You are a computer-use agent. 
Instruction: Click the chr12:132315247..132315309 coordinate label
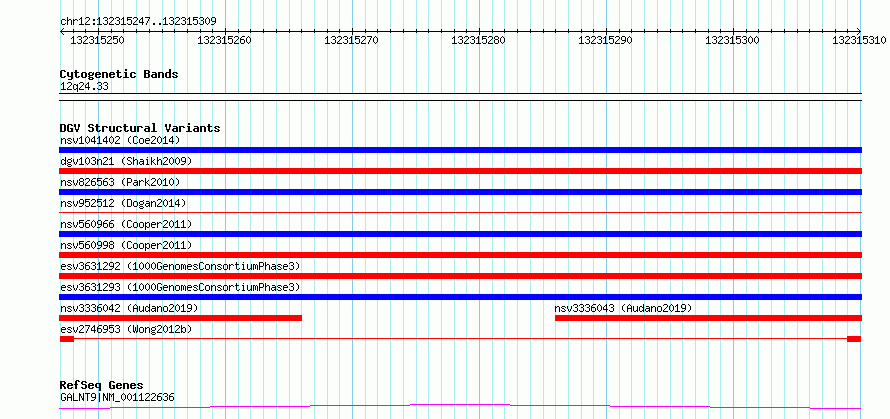(x=138, y=22)
